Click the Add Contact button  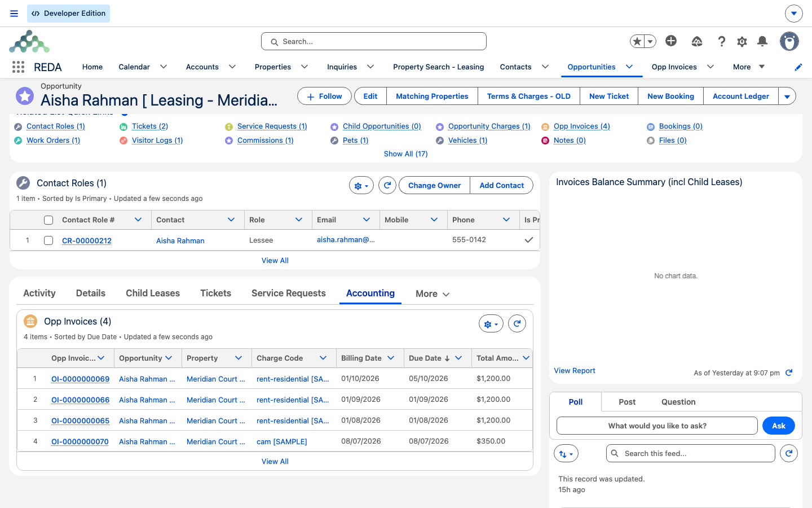click(502, 185)
